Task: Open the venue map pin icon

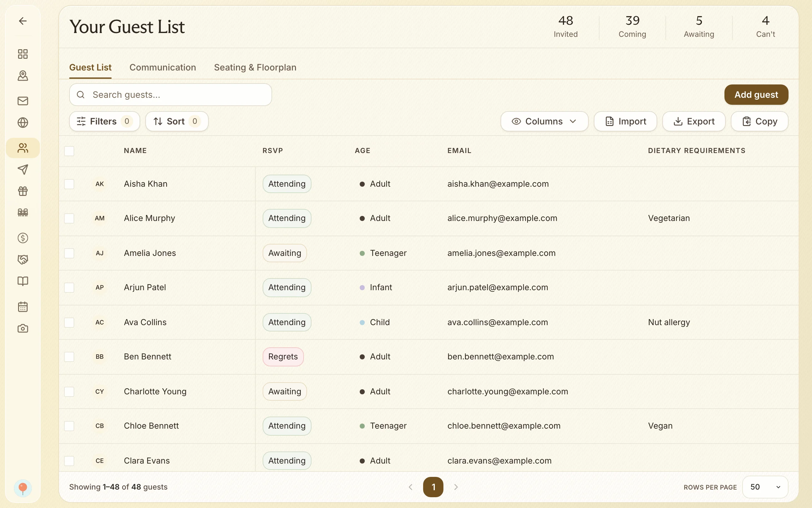Action: (x=23, y=76)
